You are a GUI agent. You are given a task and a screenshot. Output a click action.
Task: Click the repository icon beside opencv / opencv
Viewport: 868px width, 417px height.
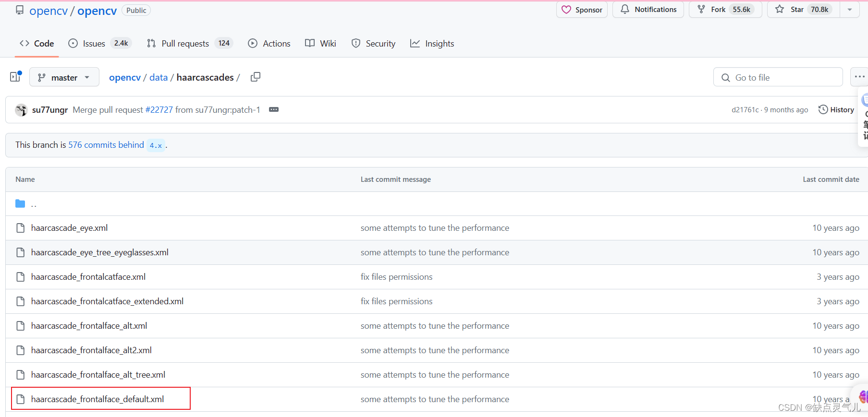click(20, 10)
